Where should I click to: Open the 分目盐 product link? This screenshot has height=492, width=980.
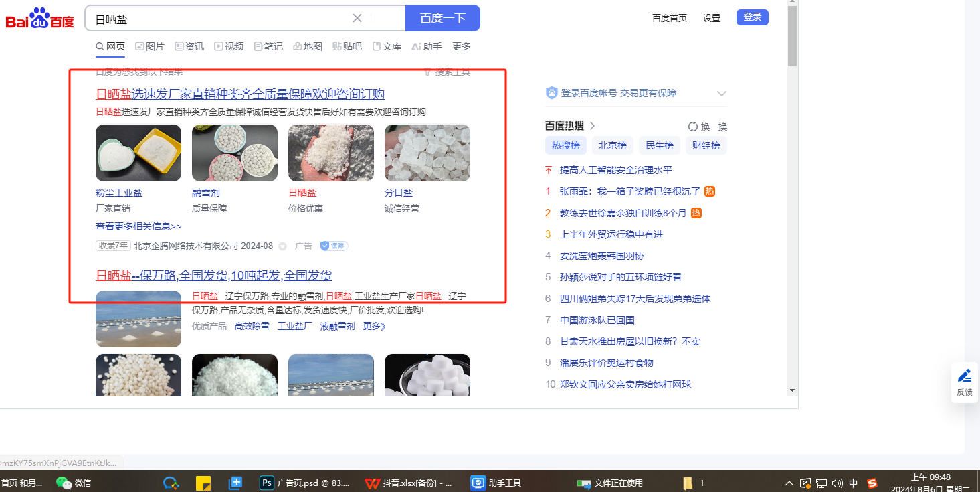pyautogui.click(x=399, y=193)
